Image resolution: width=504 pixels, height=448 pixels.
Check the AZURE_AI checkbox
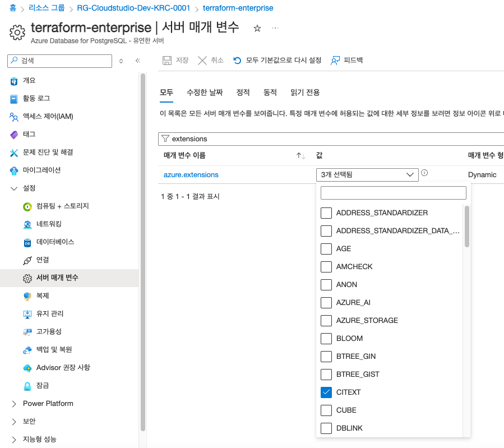pyautogui.click(x=326, y=303)
